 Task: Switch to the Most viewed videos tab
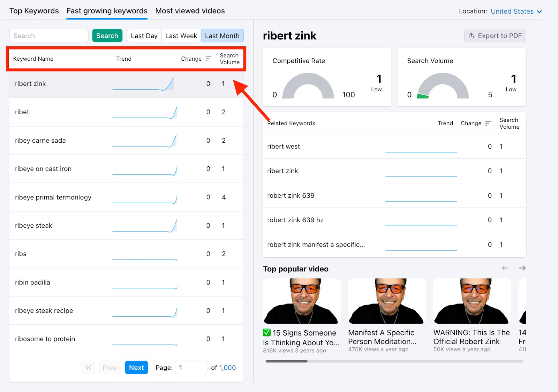click(190, 11)
